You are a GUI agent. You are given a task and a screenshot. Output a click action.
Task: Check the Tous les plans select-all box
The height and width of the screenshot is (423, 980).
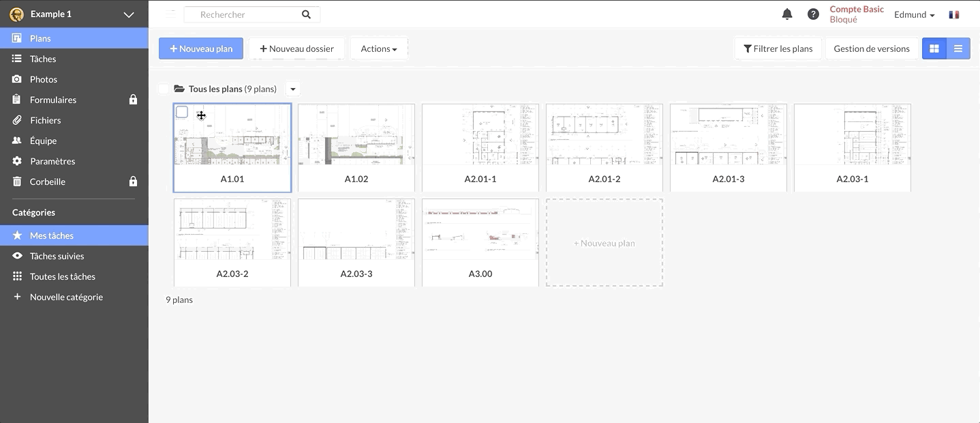[x=163, y=88]
